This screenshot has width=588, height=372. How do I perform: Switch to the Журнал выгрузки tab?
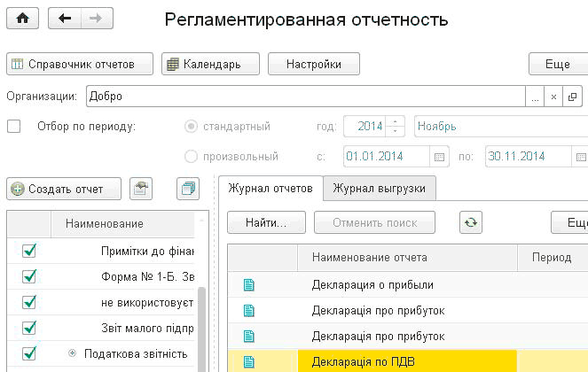[380, 188]
